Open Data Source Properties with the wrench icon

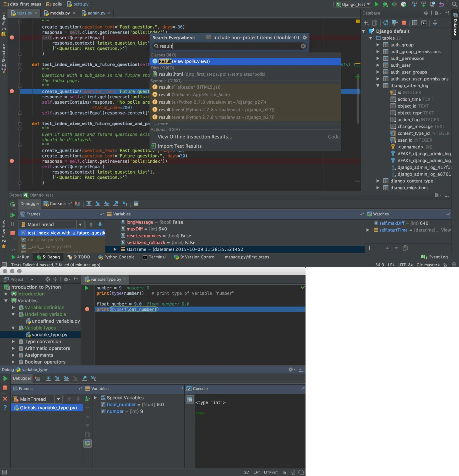pos(394,23)
